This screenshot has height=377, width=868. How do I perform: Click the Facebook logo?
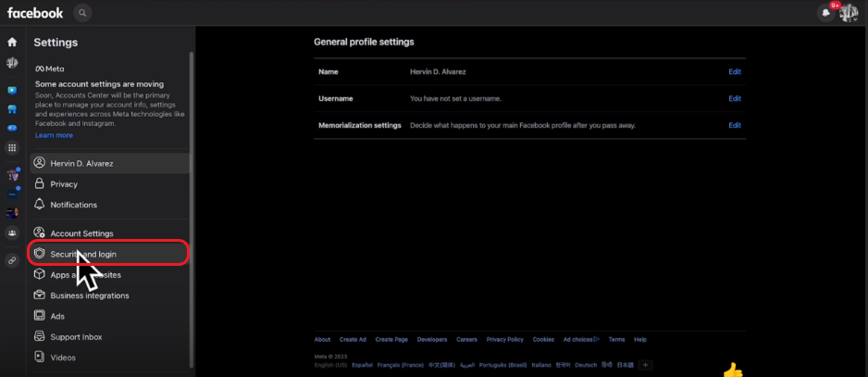click(x=35, y=13)
